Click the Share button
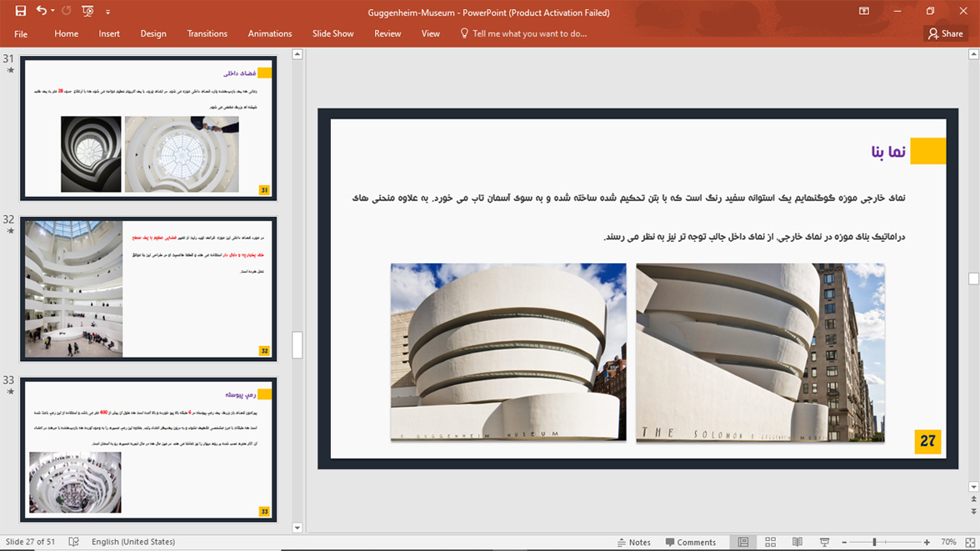Image resolution: width=980 pixels, height=551 pixels. click(946, 34)
